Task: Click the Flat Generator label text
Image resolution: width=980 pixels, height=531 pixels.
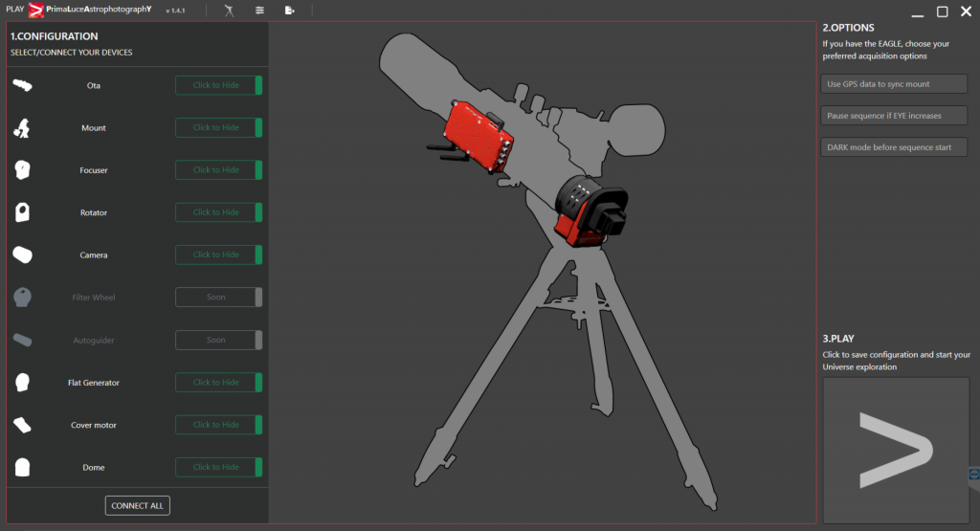Action: point(94,383)
